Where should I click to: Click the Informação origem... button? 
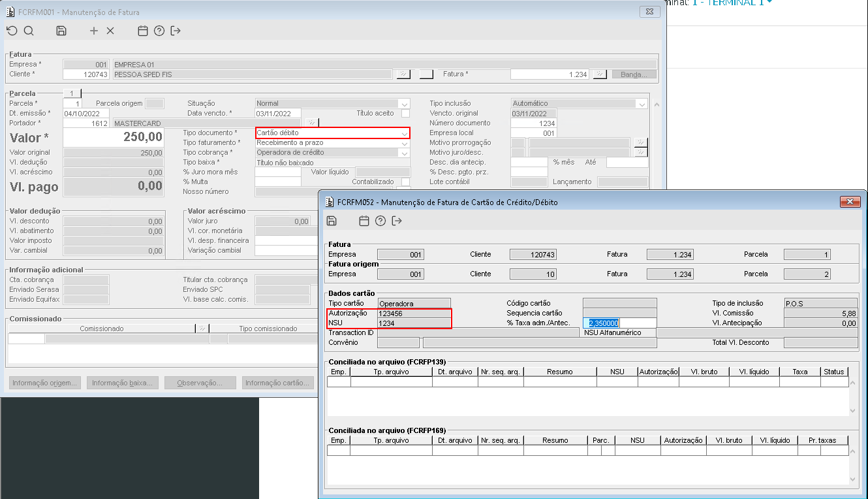tap(46, 383)
